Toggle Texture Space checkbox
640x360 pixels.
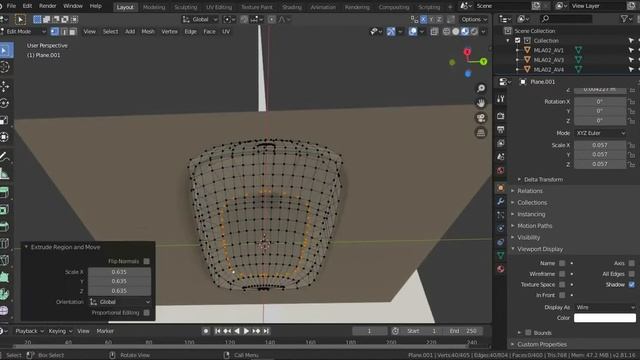pyautogui.click(x=562, y=284)
